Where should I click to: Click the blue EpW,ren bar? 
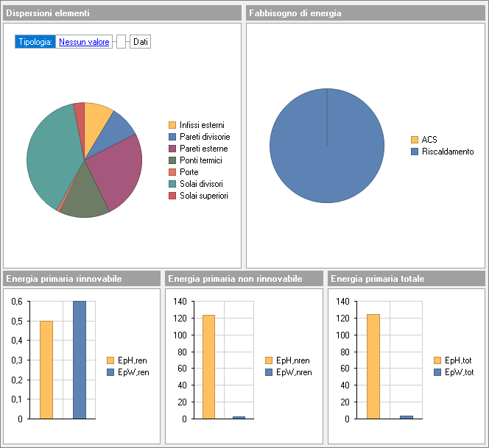pos(80,360)
